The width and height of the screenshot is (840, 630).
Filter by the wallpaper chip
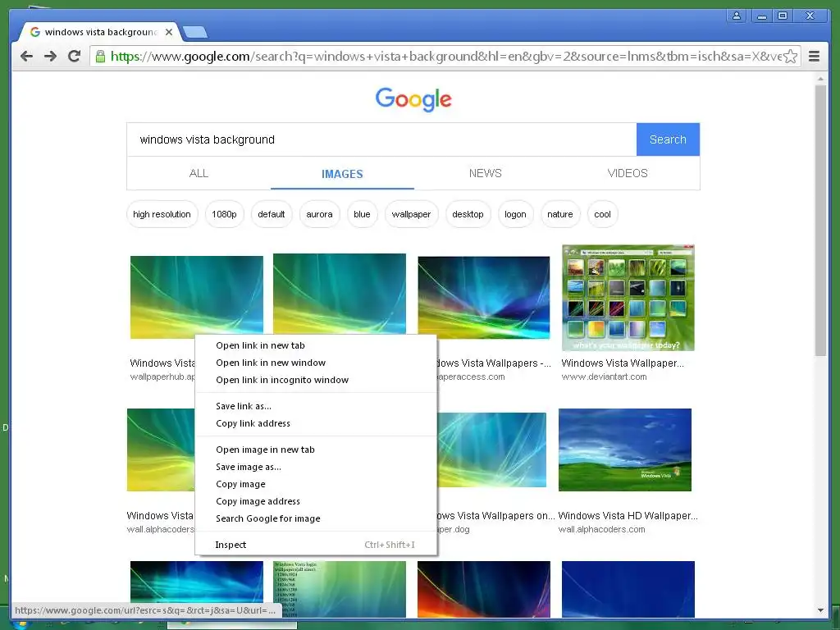click(411, 214)
